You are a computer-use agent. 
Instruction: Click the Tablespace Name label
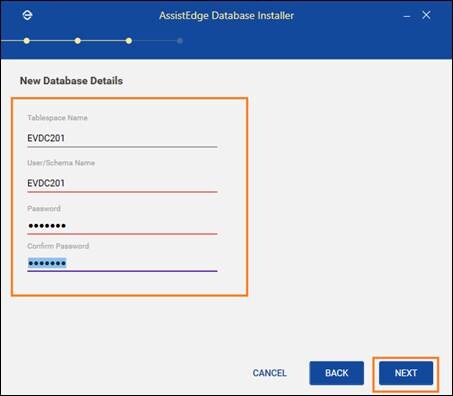pyautogui.click(x=57, y=118)
